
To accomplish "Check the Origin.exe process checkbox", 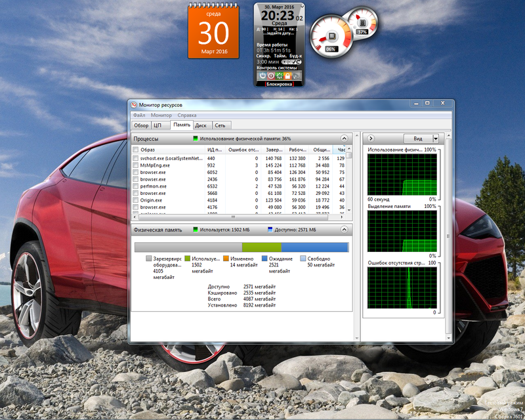I will point(135,200).
